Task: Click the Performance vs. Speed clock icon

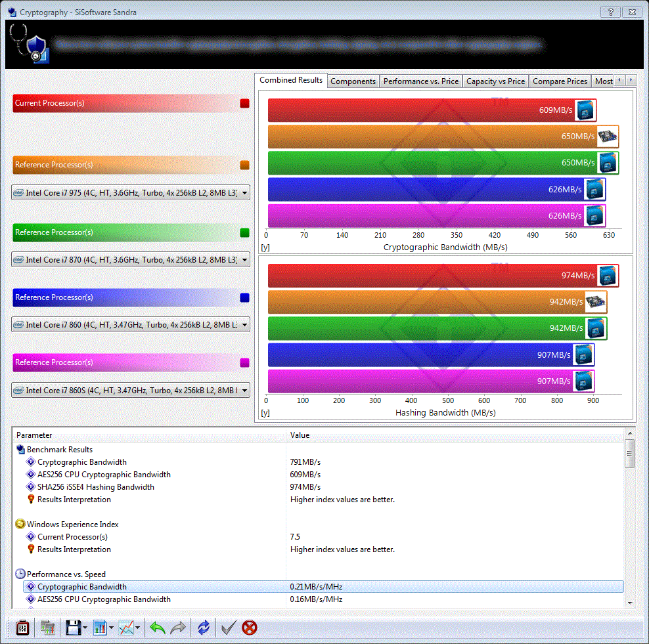Action: click(20, 574)
